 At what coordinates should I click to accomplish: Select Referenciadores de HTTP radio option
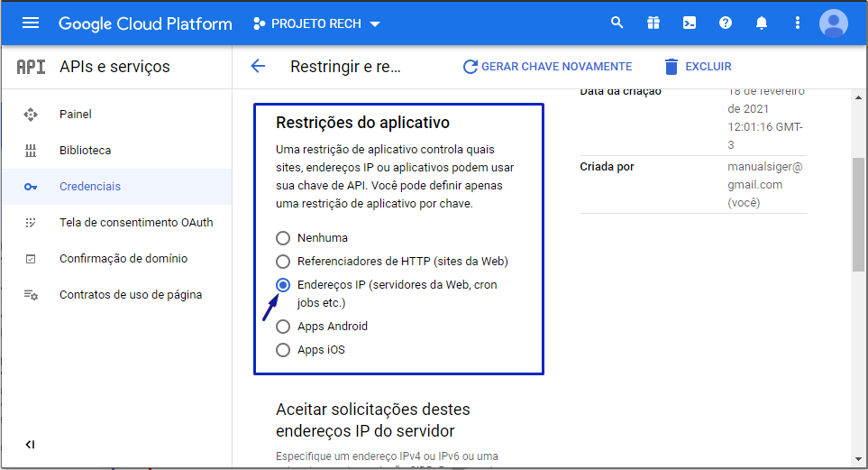coord(283,261)
